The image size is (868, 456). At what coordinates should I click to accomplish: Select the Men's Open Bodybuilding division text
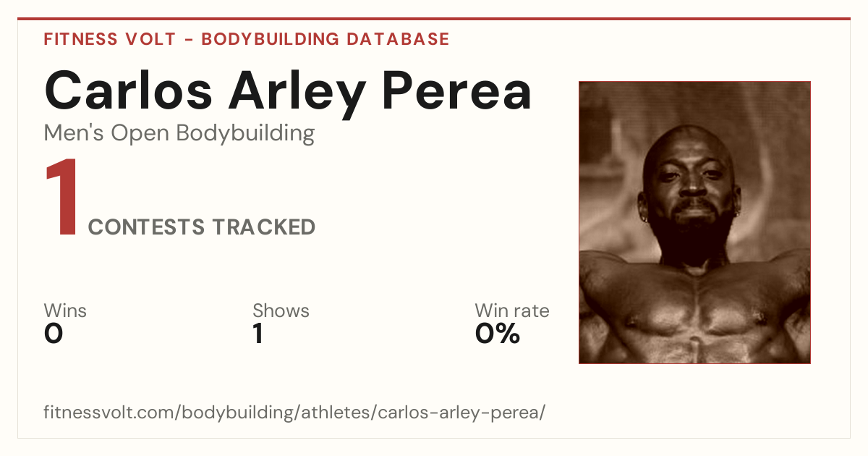point(179,134)
